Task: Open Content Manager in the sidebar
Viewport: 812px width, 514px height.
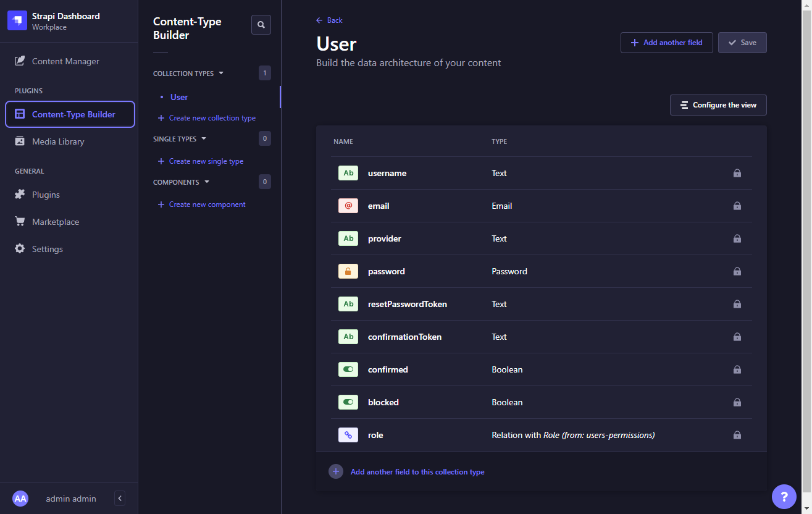Action: click(x=69, y=61)
